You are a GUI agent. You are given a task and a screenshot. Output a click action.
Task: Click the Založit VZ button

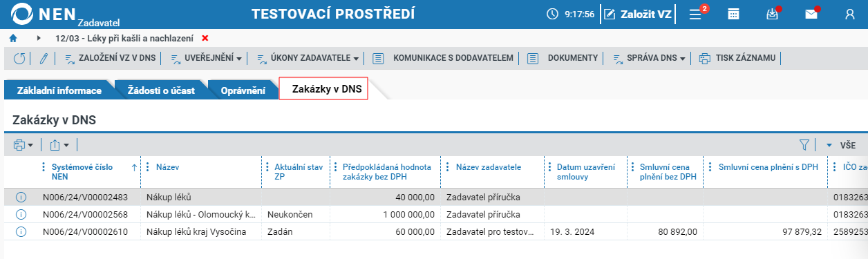pyautogui.click(x=638, y=14)
